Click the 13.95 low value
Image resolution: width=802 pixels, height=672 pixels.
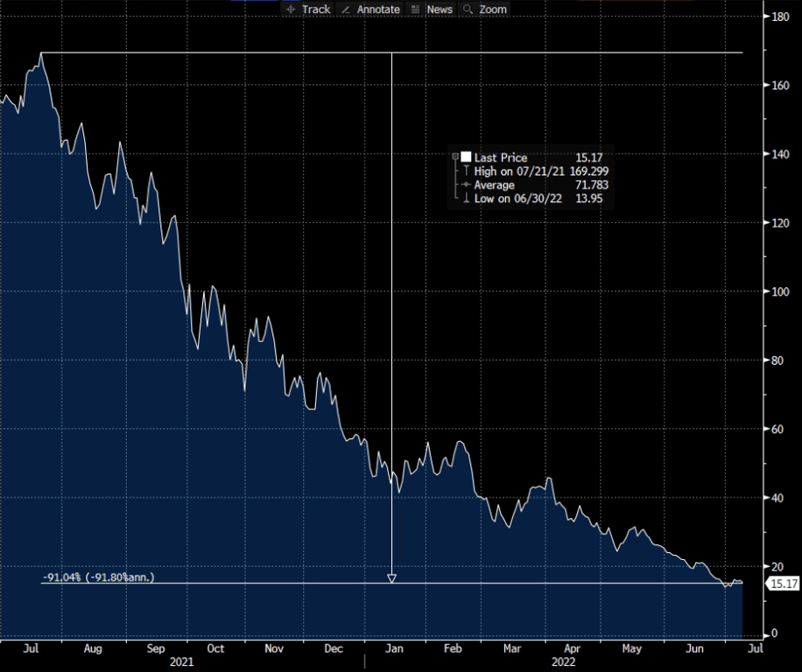(x=588, y=199)
